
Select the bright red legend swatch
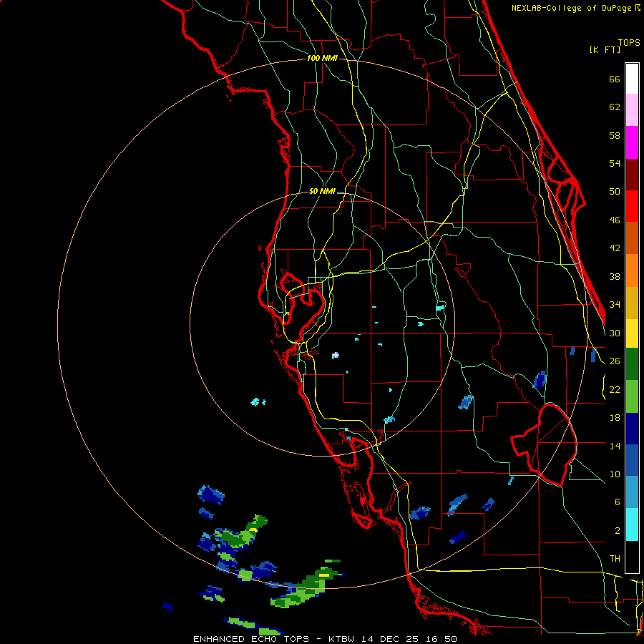click(x=632, y=206)
